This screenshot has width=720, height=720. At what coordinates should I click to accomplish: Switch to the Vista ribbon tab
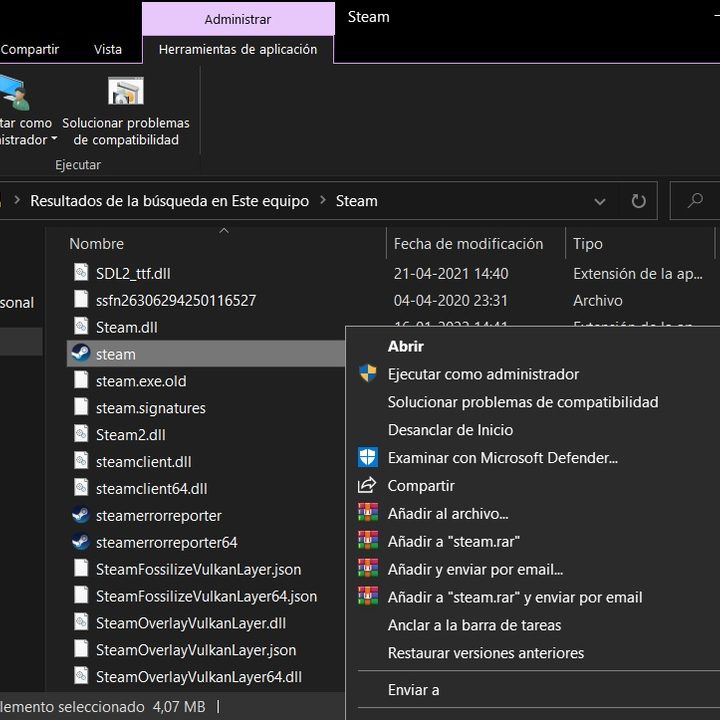(108, 49)
